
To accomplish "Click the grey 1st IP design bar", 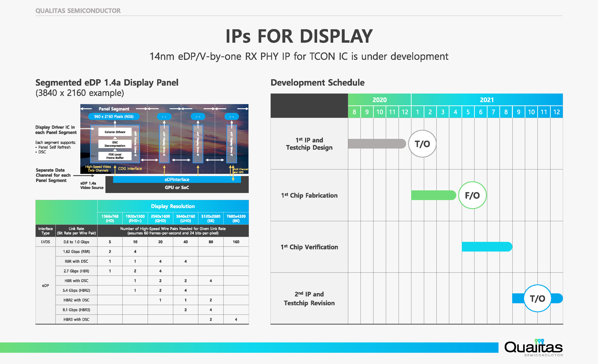I will click(376, 144).
